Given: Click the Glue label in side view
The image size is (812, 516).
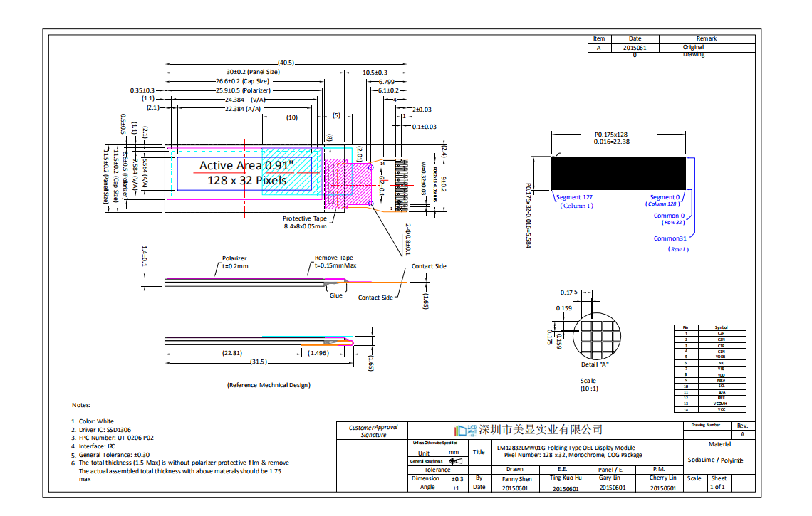Looking at the screenshot, I should [x=335, y=295].
